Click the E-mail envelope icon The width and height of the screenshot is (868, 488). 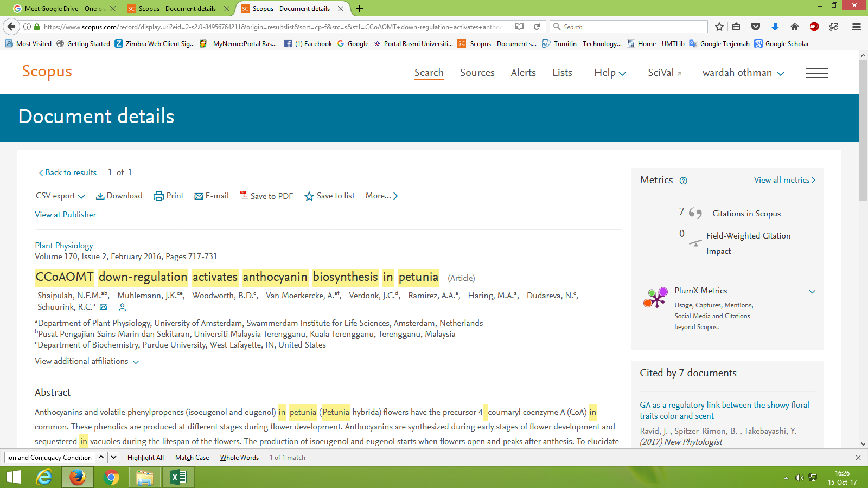[x=199, y=196]
